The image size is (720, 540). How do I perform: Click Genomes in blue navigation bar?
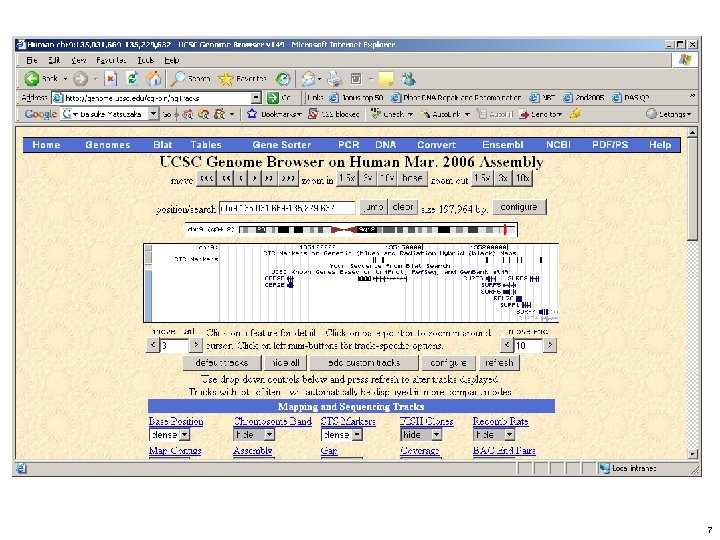tap(107, 145)
